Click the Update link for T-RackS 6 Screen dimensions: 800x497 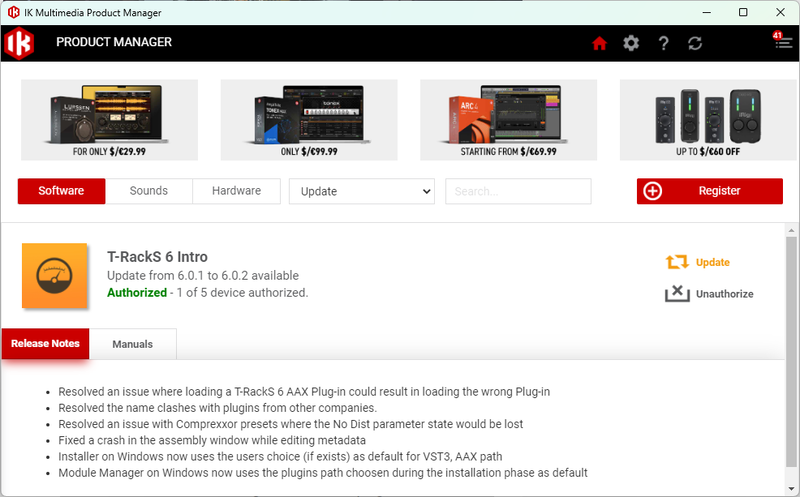[713, 262]
